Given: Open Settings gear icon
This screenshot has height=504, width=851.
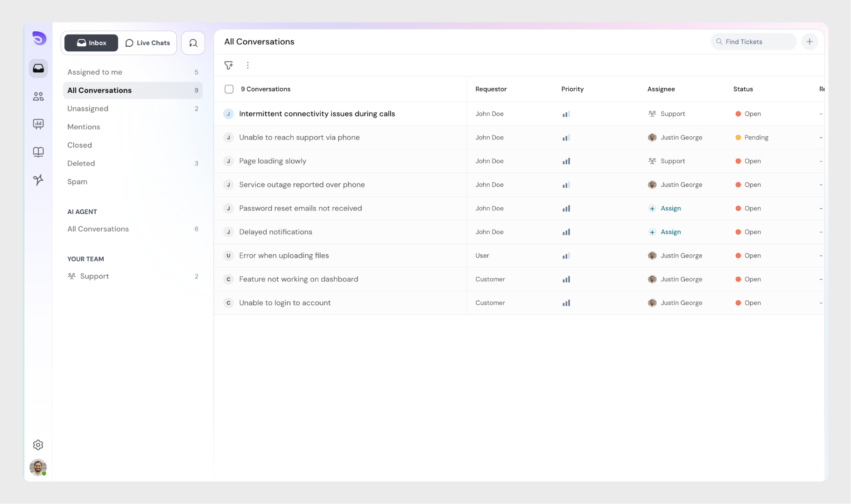Looking at the screenshot, I should coord(38,445).
